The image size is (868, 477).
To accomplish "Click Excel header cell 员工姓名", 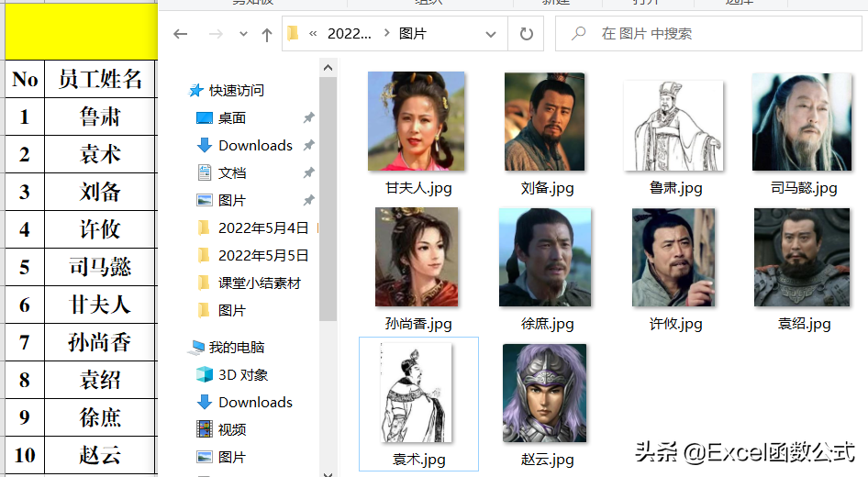I will 101,79.
